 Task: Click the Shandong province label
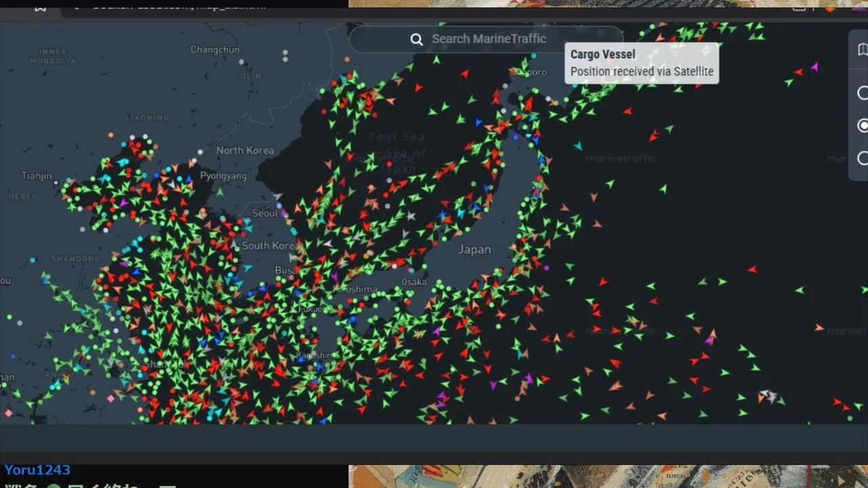click(75, 259)
